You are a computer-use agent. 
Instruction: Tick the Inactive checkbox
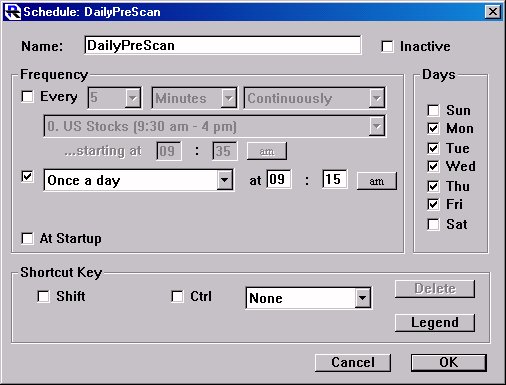(x=387, y=46)
